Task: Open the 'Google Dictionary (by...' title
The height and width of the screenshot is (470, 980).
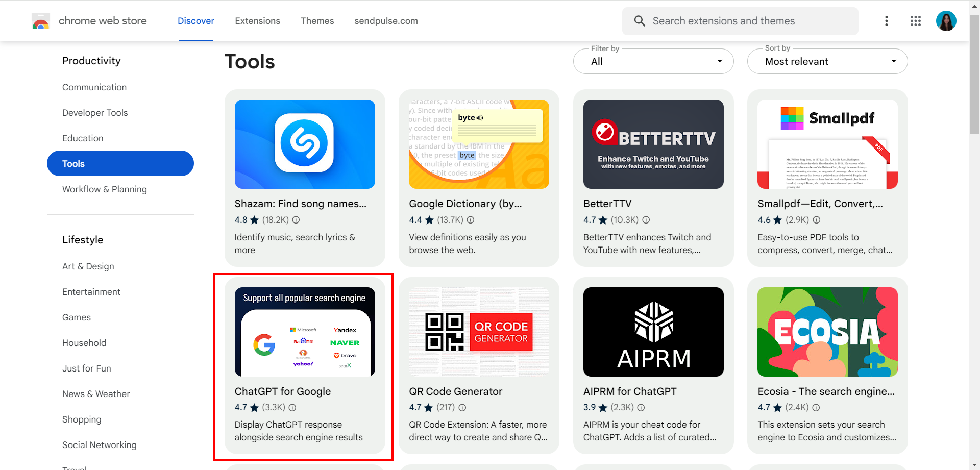Action: (x=465, y=204)
